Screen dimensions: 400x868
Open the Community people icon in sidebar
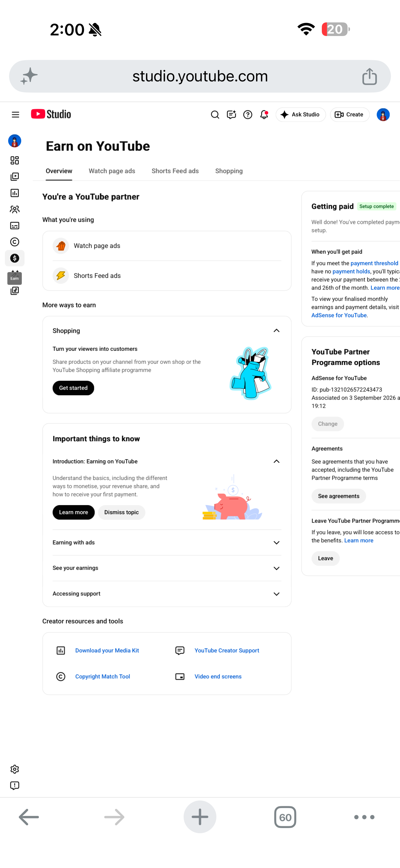click(15, 209)
